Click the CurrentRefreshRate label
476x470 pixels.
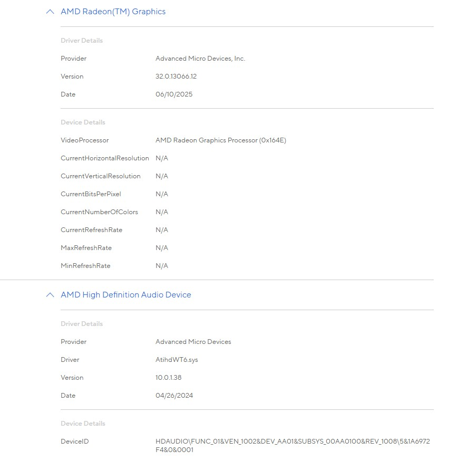point(91,229)
